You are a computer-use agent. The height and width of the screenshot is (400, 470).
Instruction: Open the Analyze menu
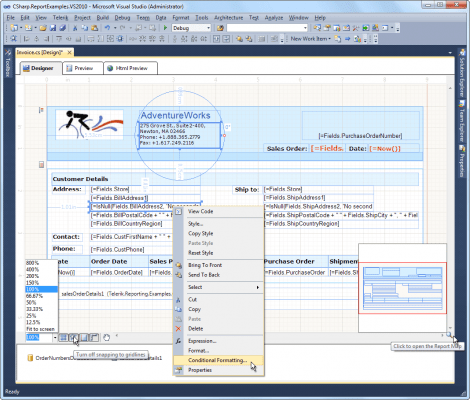click(x=274, y=18)
